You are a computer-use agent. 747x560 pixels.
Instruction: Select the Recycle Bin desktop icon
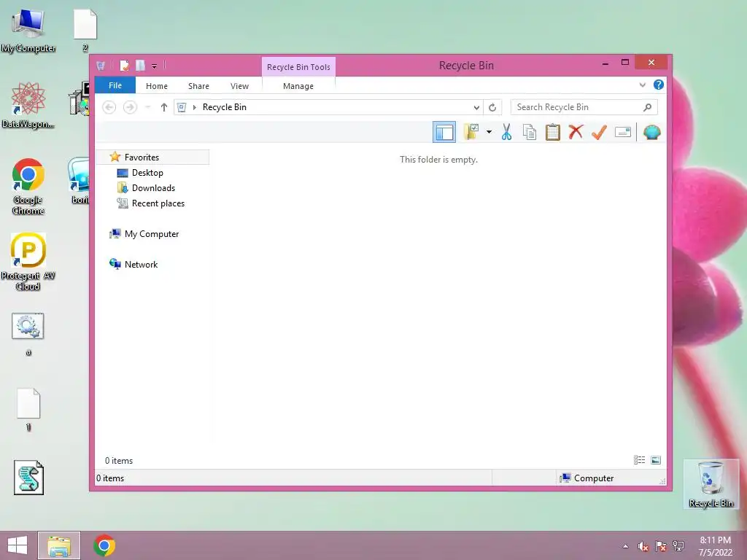[x=711, y=484]
